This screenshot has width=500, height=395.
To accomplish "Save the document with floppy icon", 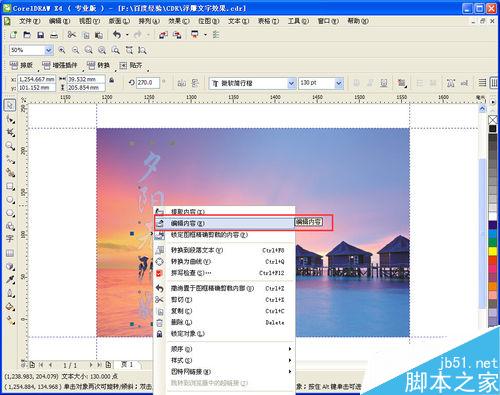I will pos(41,35).
